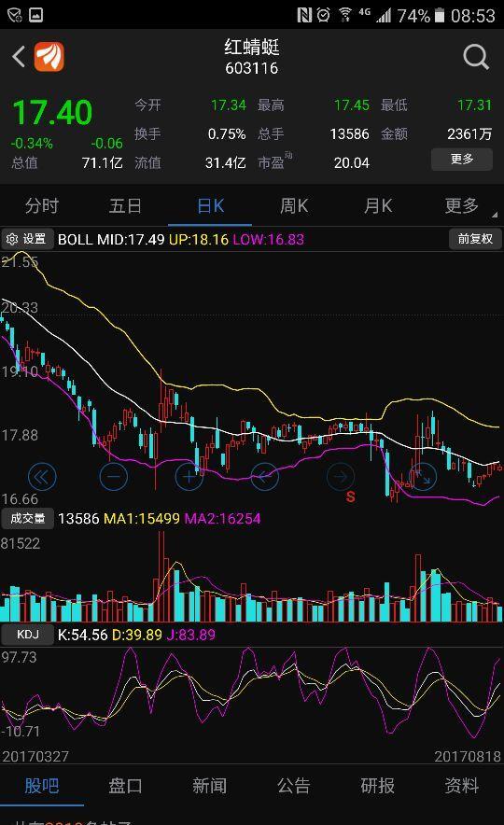This screenshot has height=825, width=504.
Task: Open the 研报 research reports tab
Action: (x=377, y=786)
